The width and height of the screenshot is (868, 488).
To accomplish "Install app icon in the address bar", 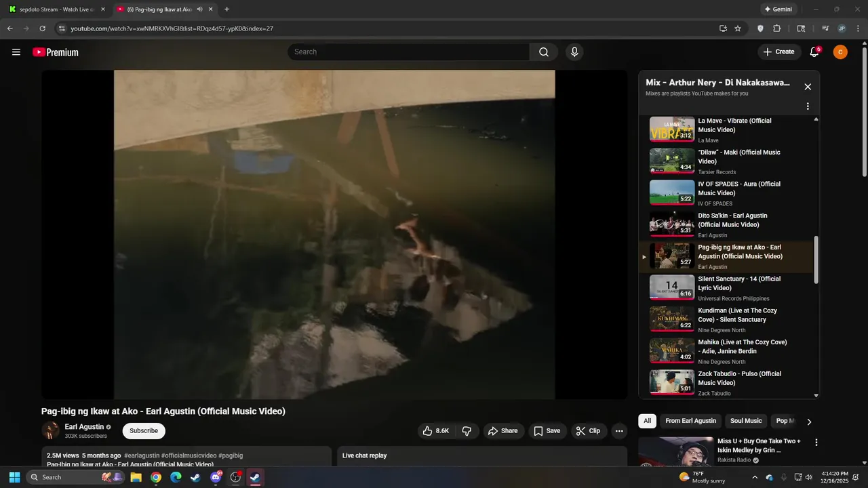I will click(x=723, y=28).
